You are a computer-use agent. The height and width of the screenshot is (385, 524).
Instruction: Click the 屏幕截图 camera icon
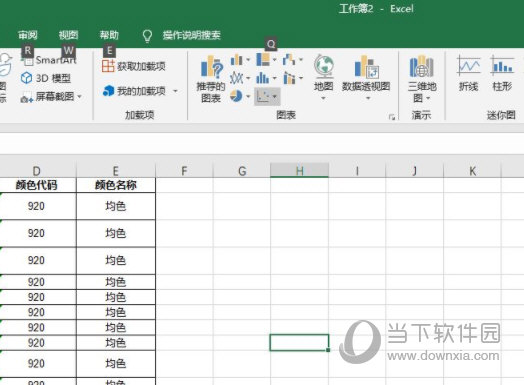point(26,97)
